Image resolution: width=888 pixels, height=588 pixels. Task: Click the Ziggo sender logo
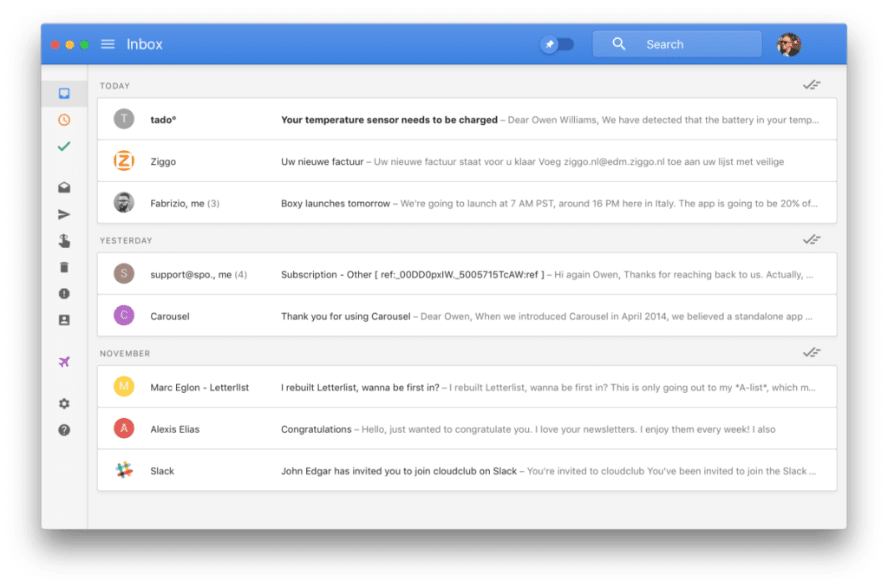[124, 161]
